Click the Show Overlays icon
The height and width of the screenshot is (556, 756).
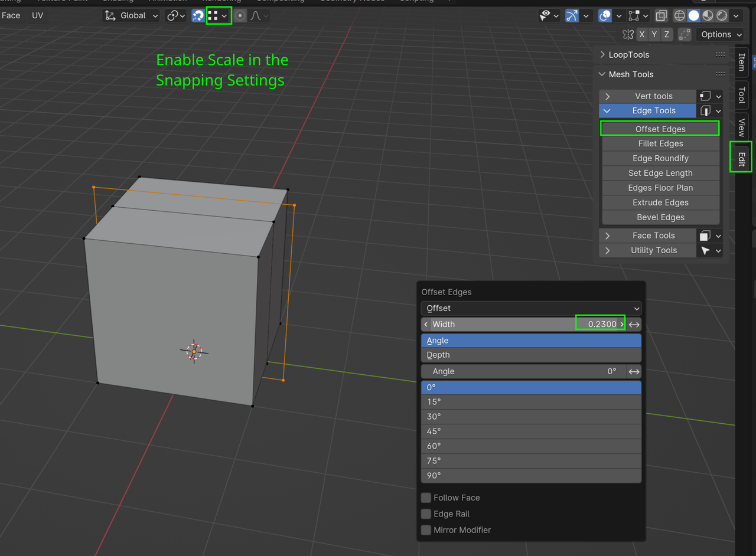(x=606, y=15)
